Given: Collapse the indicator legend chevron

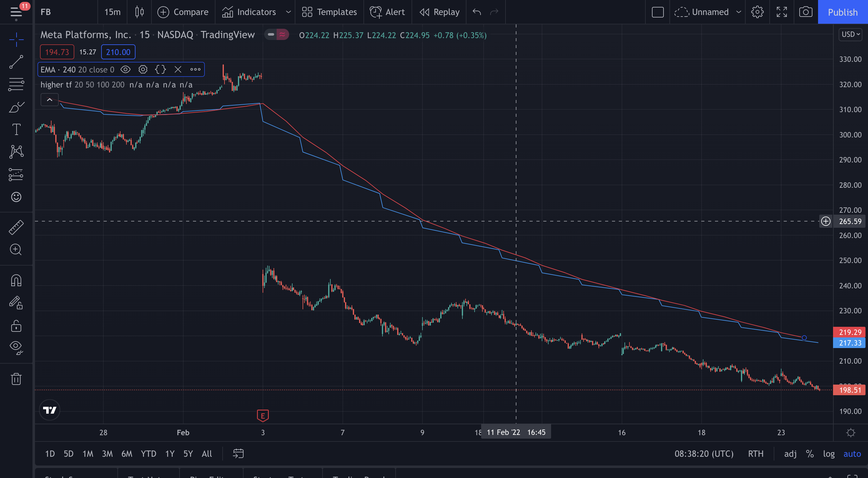Looking at the screenshot, I should (50, 100).
